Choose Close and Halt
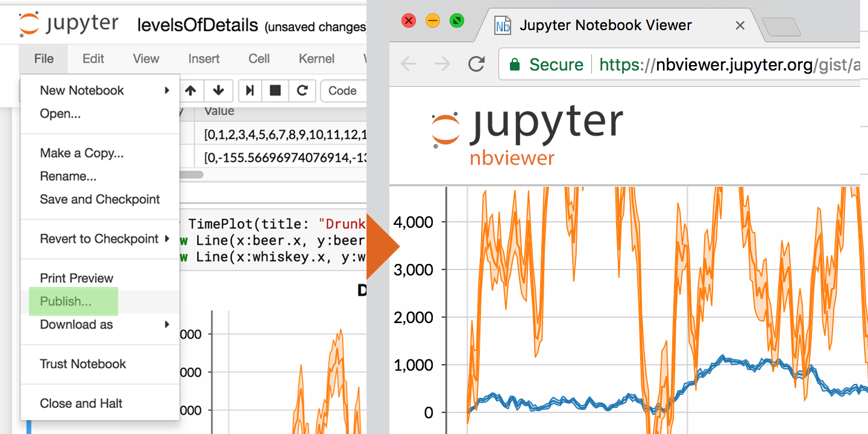Screen dimensions: 868x434 pos(100,403)
